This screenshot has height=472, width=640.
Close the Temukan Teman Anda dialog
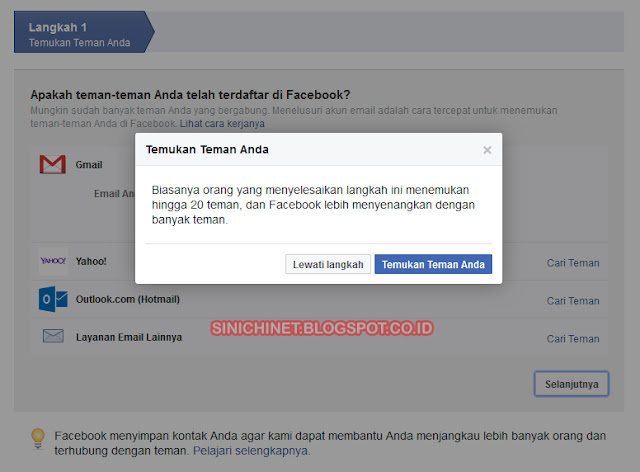[487, 150]
